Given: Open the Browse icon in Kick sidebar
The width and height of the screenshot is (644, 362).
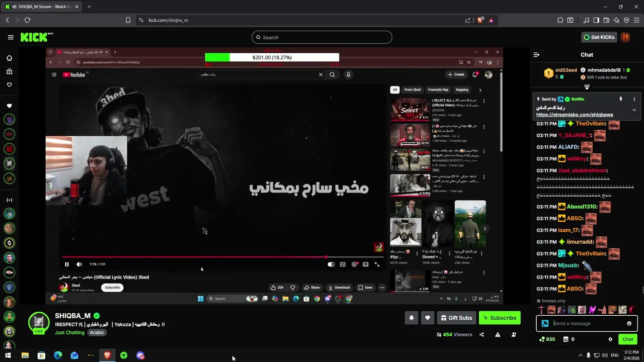Looking at the screenshot, I should point(9,71).
